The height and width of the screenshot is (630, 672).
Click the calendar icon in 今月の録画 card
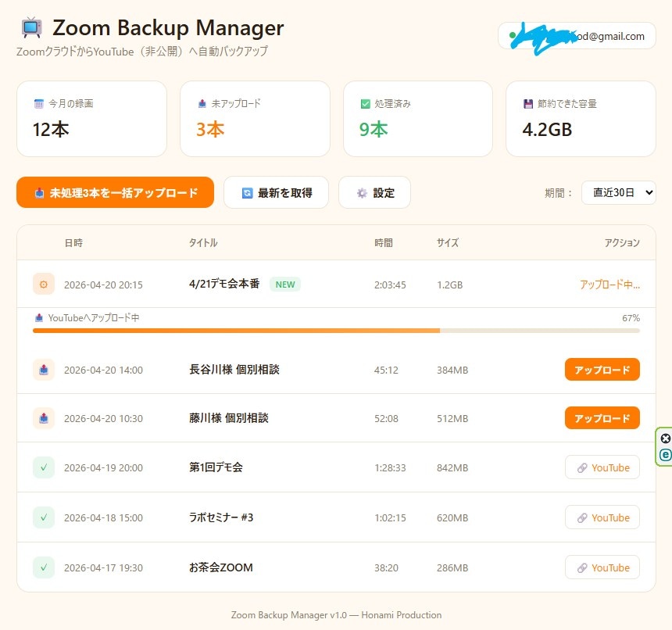pos(38,104)
